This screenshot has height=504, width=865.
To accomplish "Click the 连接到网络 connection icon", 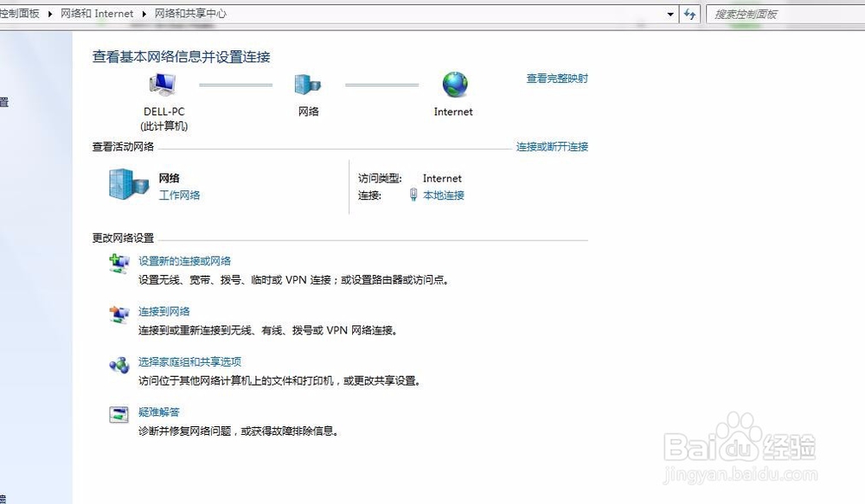I will click(x=119, y=314).
